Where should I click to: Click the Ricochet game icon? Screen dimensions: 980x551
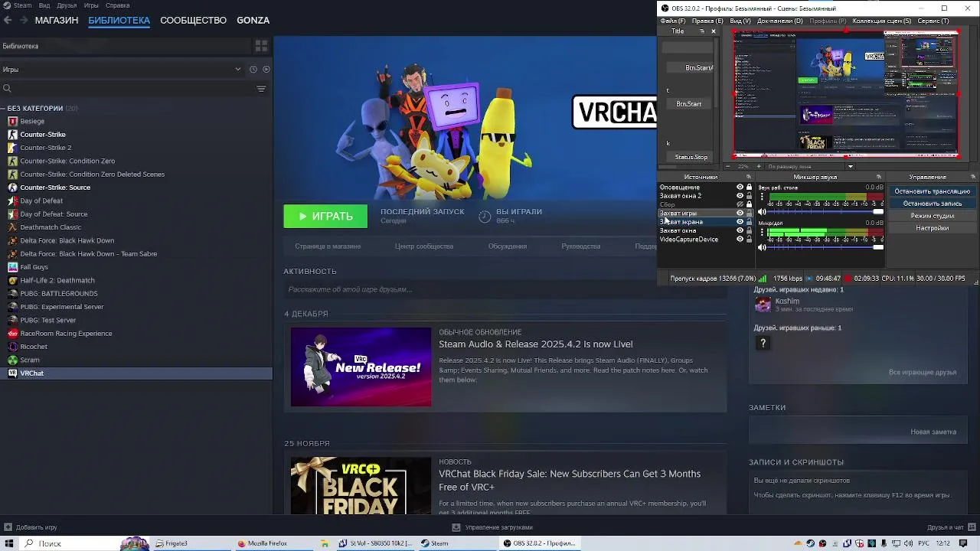12,347
